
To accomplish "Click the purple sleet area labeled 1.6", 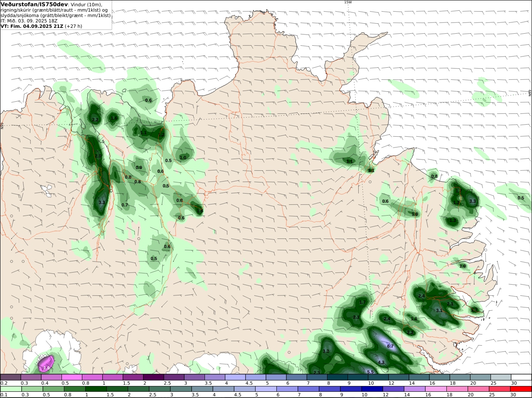I will point(46,364).
